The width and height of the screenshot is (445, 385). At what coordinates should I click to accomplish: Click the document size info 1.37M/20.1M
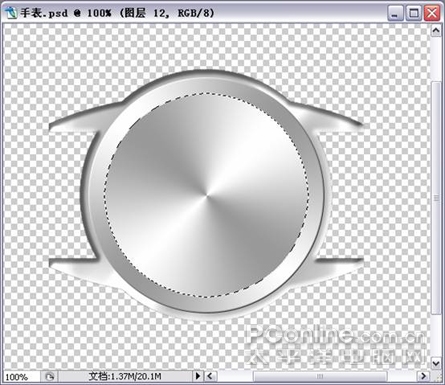(125, 376)
